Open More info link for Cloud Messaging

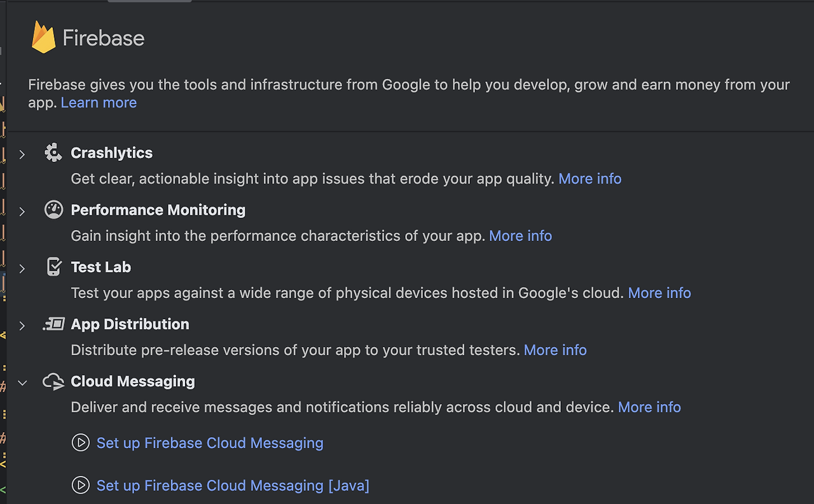coord(649,407)
